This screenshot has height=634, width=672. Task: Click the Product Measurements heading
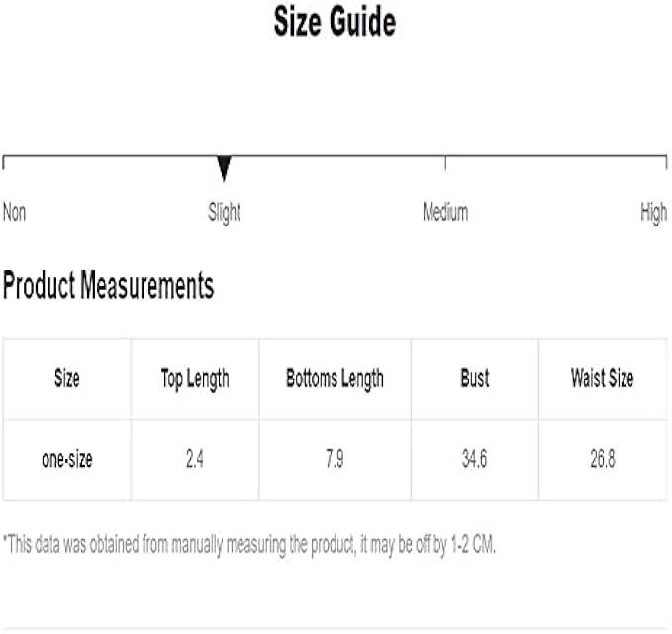tap(108, 287)
